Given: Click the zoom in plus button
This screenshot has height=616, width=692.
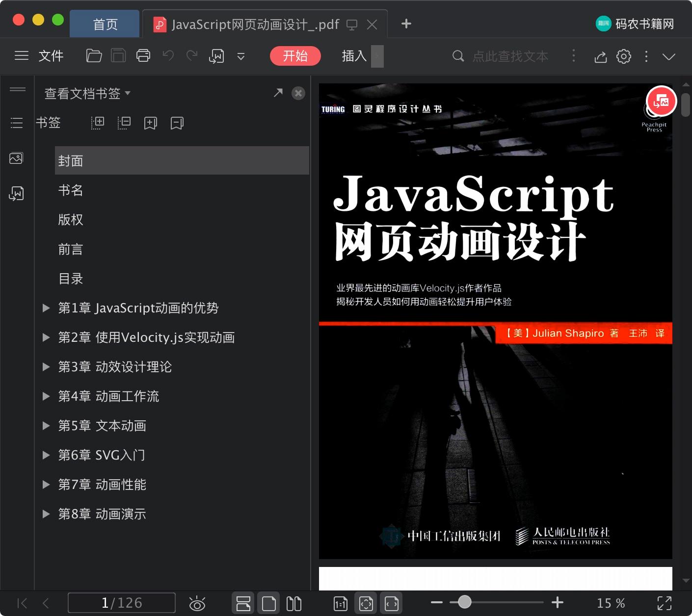Looking at the screenshot, I should [558, 602].
